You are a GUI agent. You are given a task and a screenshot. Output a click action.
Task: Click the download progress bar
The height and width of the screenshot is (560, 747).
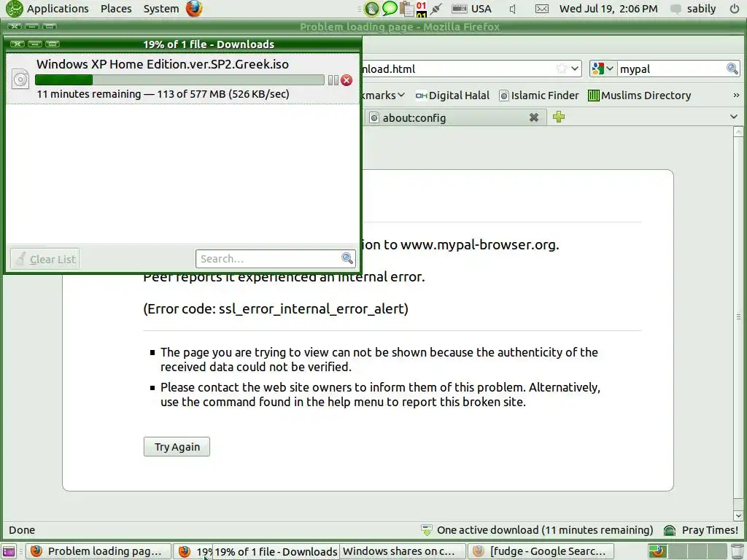pyautogui.click(x=179, y=79)
